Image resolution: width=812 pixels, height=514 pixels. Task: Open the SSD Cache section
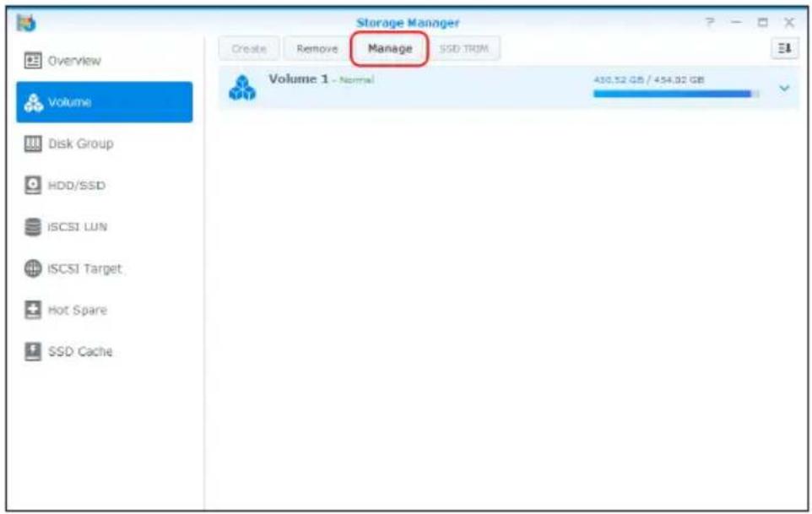[x=104, y=351]
